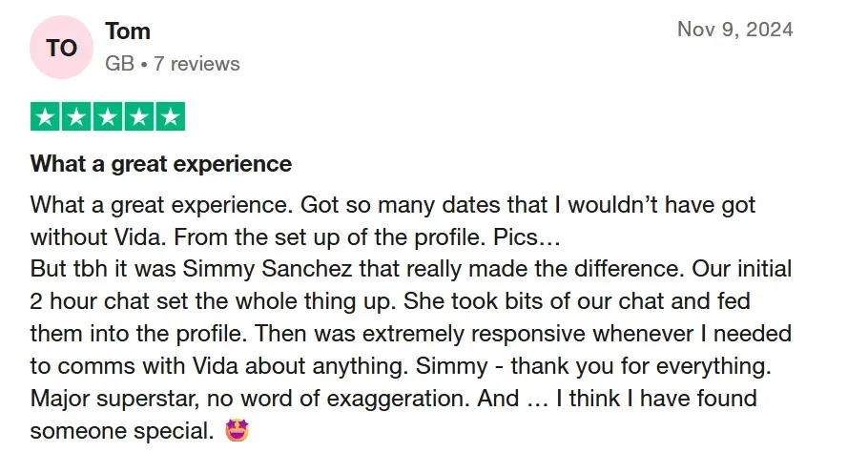This screenshot has height=452, width=868.
Task: Click the second green rating star
Action: coord(77,117)
